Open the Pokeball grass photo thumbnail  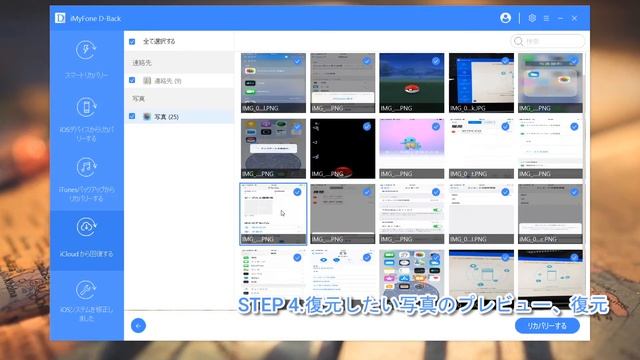click(x=411, y=82)
